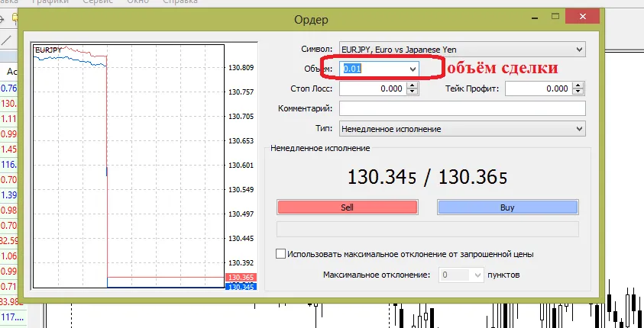The height and width of the screenshot is (328, 644).
Task: Minimize the Ордер dialog window
Action: [x=534, y=17]
